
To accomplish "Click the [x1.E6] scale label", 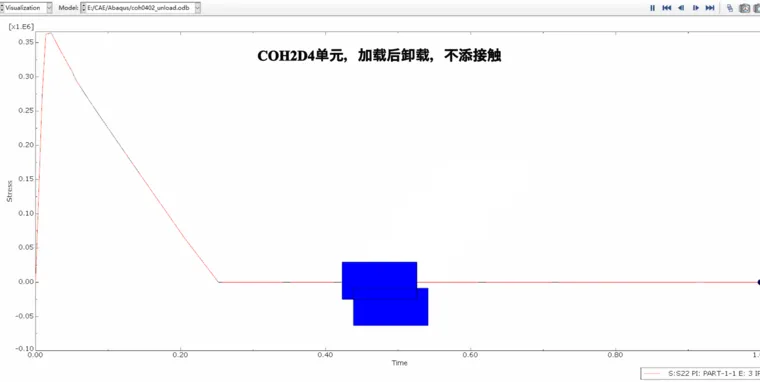I will click(x=21, y=26).
